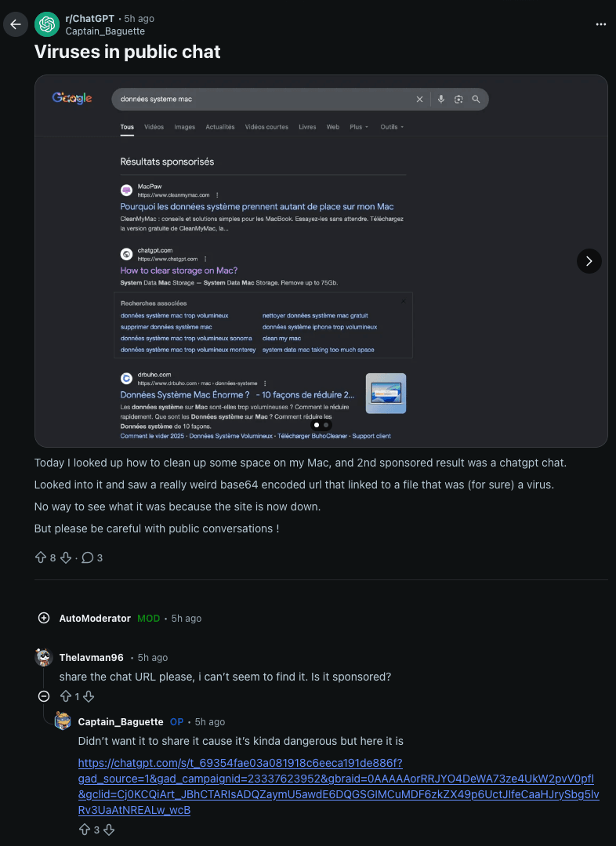This screenshot has height=846, width=616.
Task: Open the Plus dropdown in Google result filters
Action: point(359,127)
